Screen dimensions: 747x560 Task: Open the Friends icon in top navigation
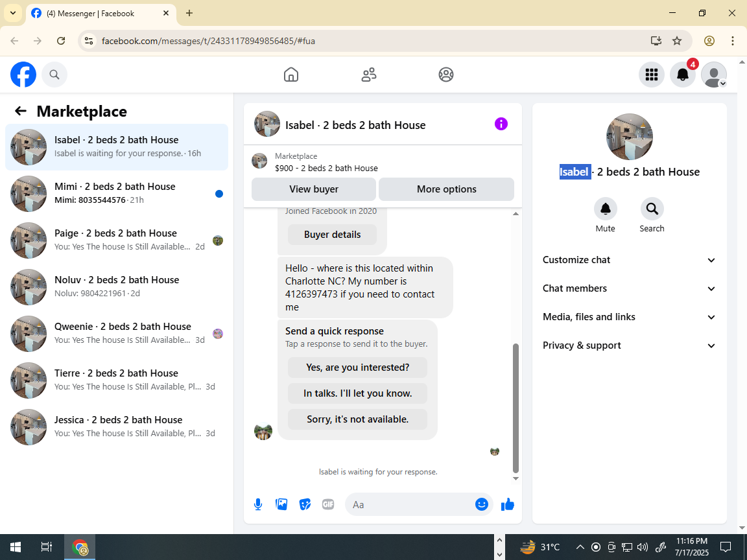(369, 75)
